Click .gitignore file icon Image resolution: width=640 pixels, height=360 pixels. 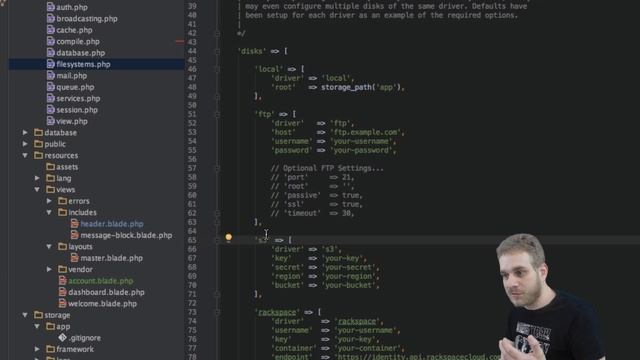click(x=62, y=338)
